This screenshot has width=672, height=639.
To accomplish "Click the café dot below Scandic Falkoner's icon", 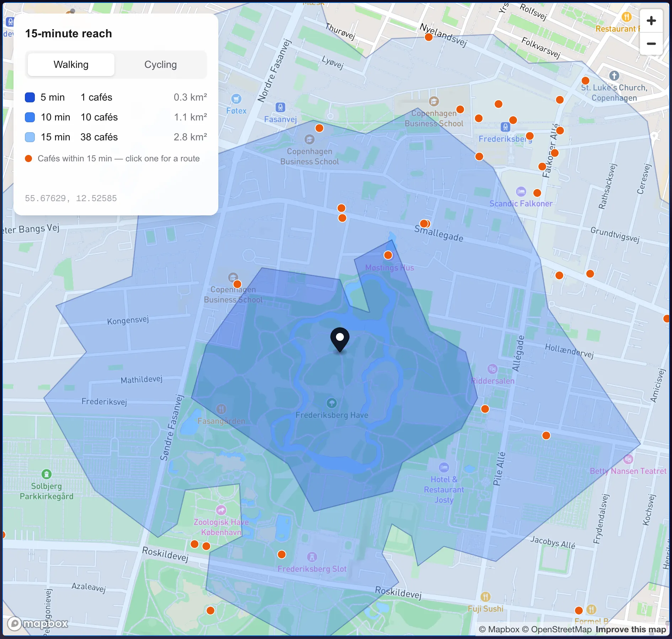I will pyautogui.click(x=537, y=193).
